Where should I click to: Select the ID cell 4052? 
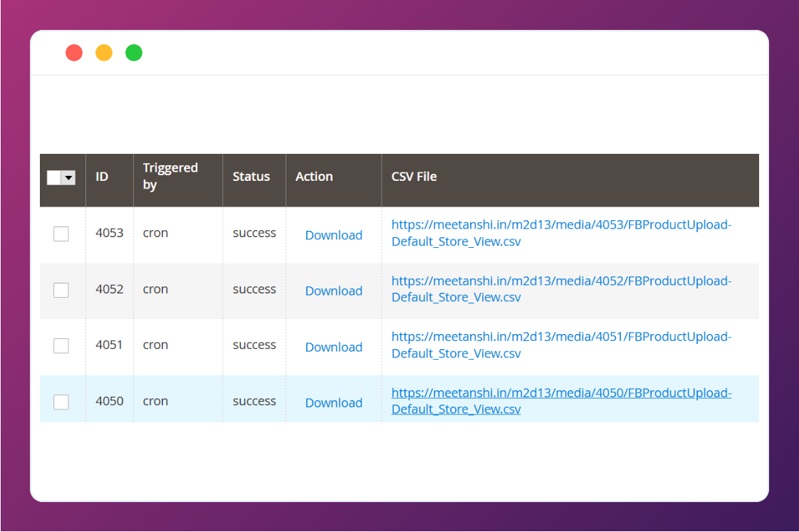(110, 289)
